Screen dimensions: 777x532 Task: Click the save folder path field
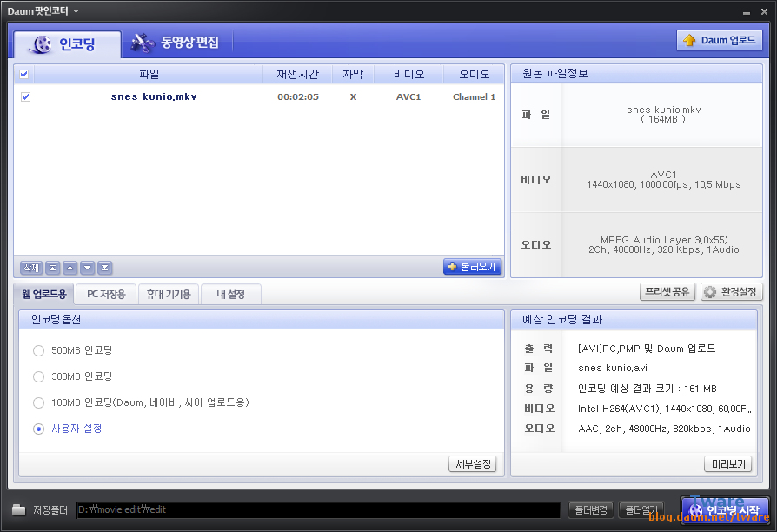tap(318, 509)
